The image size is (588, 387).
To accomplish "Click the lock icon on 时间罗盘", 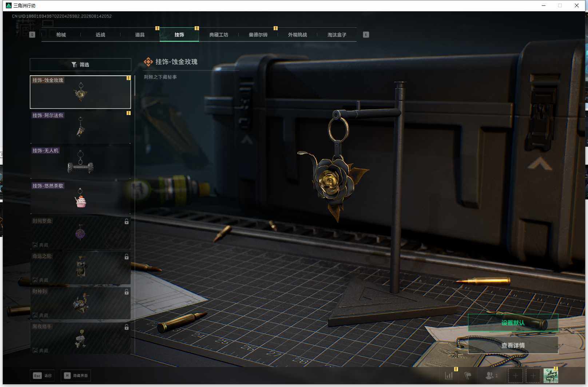I will [x=127, y=221].
